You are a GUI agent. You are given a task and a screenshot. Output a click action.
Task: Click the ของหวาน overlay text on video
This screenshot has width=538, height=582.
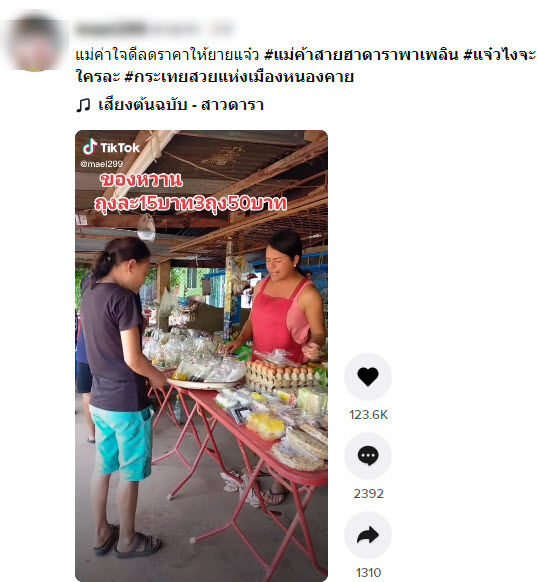[x=141, y=180]
